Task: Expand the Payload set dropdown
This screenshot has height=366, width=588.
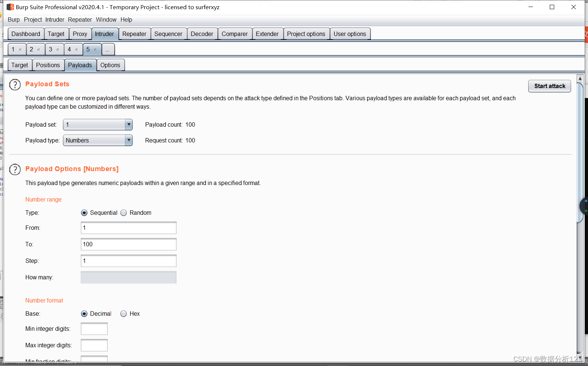Action: [x=129, y=125]
